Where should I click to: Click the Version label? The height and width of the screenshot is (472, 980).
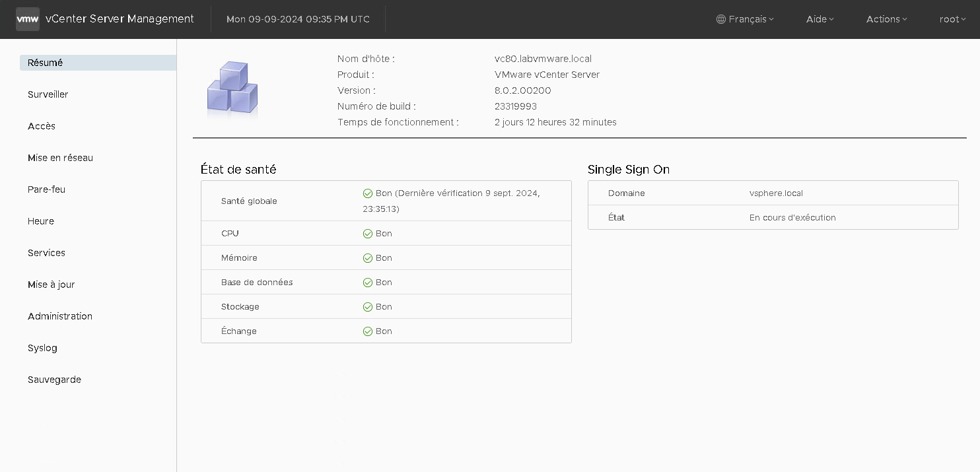[357, 90]
